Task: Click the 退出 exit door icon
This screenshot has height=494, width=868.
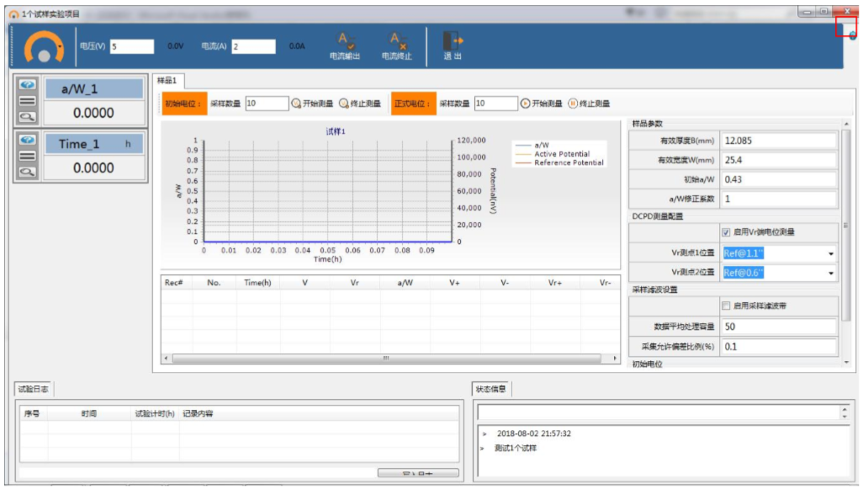Action: [x=453, y=41]
